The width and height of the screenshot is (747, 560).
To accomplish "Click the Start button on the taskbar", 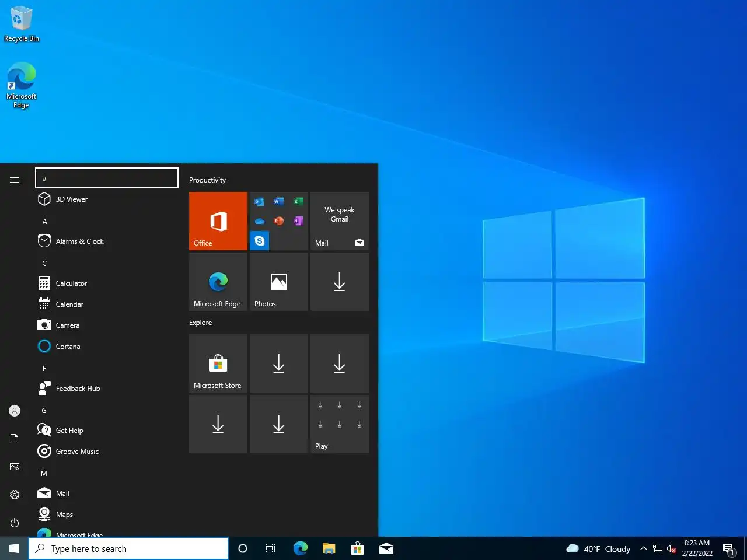I will point(14,548).
